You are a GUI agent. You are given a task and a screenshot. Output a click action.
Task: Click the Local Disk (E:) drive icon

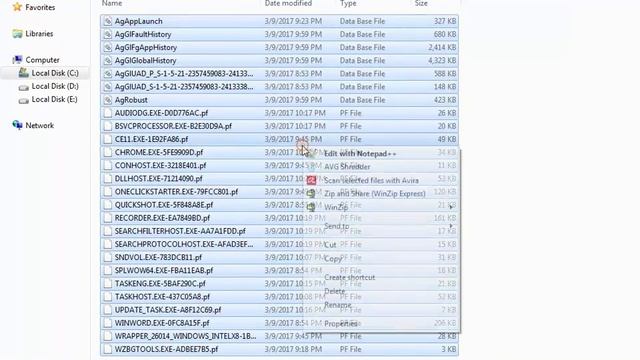[x=24, y=100]
